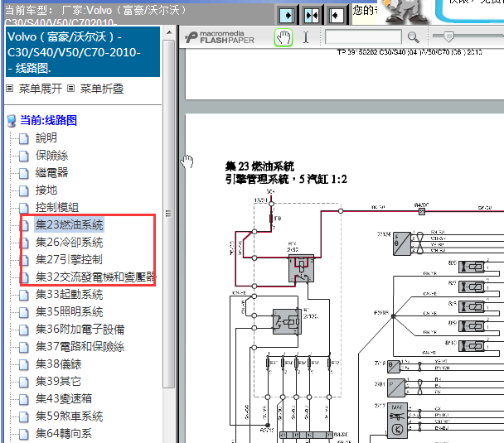504x443 pixels.
Task: Click the page icon next to 集39其它
Action: click(x=23, y=382)
